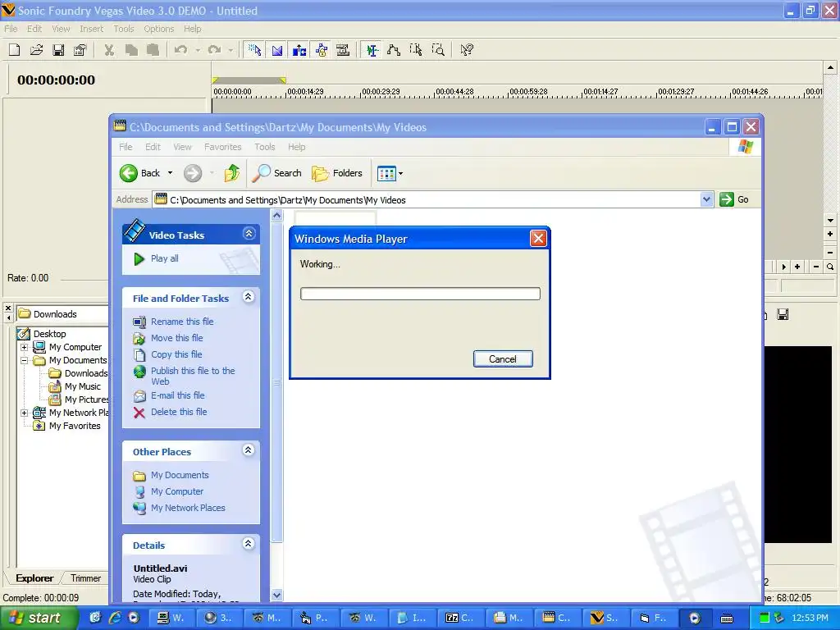
Task: Toggle Enable Snapping in Vegas toolbar
Action: [254, 50]
